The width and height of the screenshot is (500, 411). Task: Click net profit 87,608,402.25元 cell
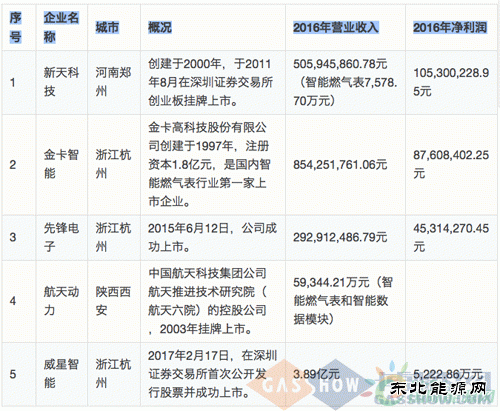tap(451, 164)
